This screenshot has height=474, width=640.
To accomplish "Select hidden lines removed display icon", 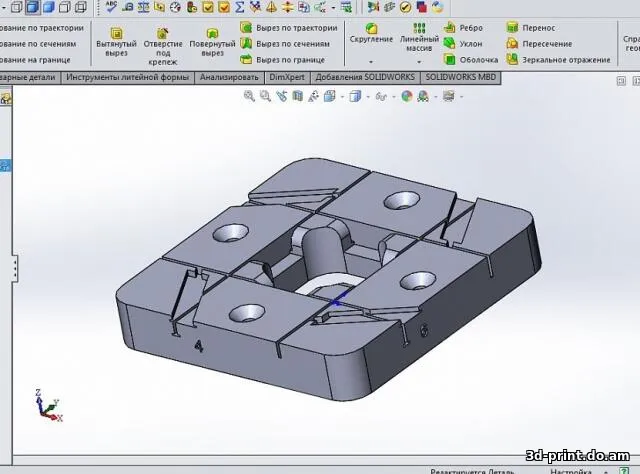I will (x=65, y=7).
